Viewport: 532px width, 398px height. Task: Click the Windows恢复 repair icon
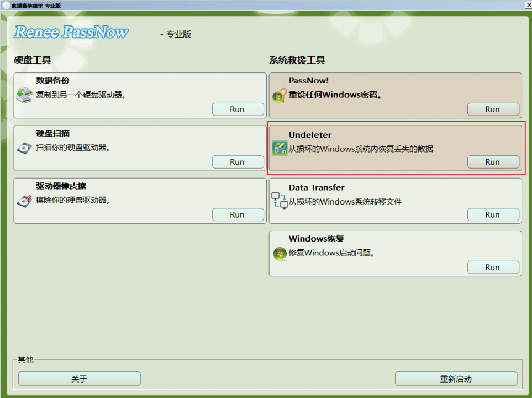coord(280,254)
